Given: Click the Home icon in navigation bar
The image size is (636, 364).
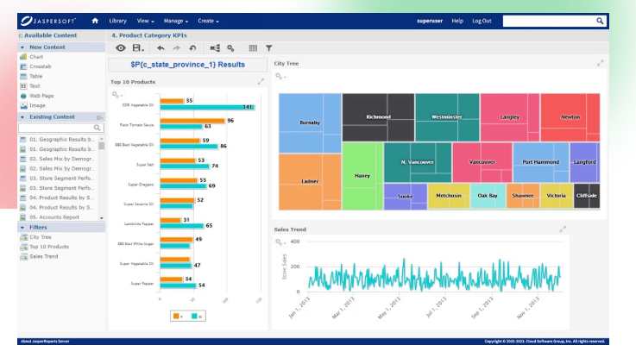Looking at the screenshot, I should click(x=95, y=20).
